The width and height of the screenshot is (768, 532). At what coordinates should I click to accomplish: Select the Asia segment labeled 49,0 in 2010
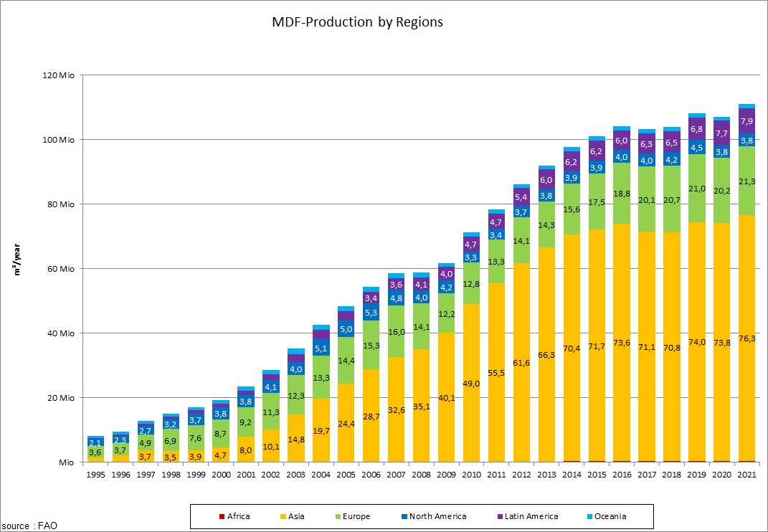click(471, 384)
